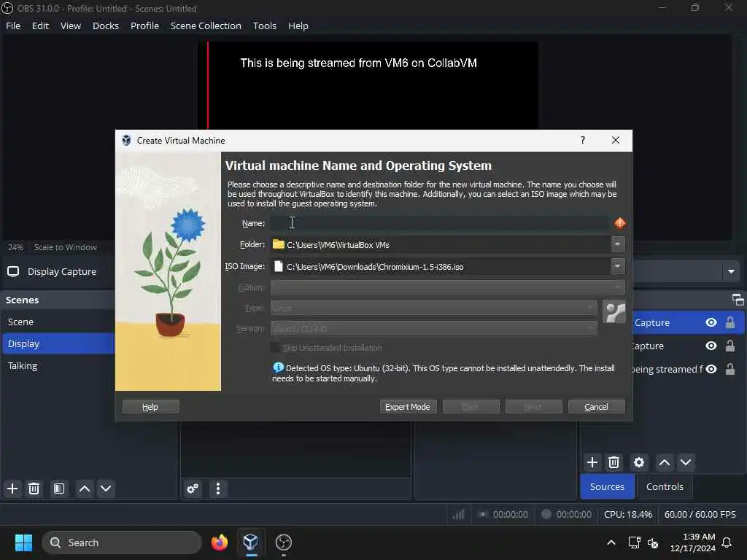Viewport: 747px width, 560px height.
Task: Click into the Name input field
Action: 439,223
